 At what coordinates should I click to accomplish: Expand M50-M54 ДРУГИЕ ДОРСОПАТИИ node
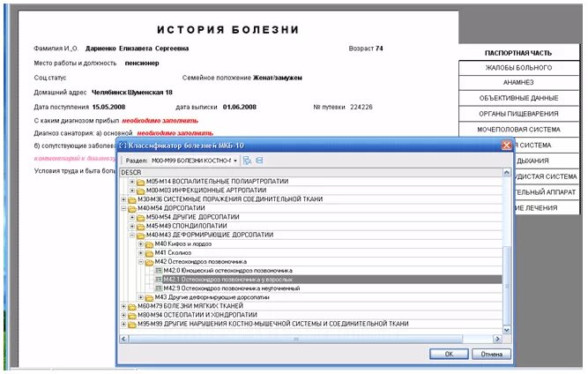pyautogui.click(x=132, y=217)
